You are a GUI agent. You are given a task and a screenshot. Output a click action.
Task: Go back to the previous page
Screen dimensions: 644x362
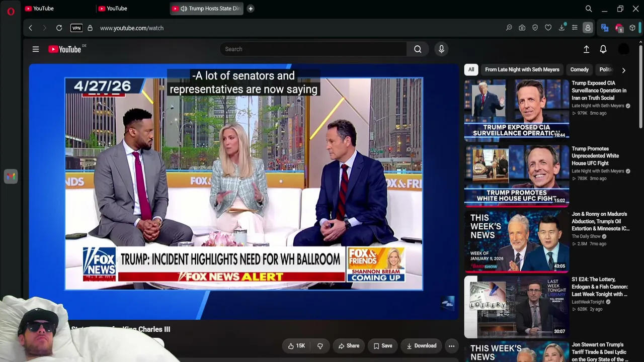click(30, 28)
